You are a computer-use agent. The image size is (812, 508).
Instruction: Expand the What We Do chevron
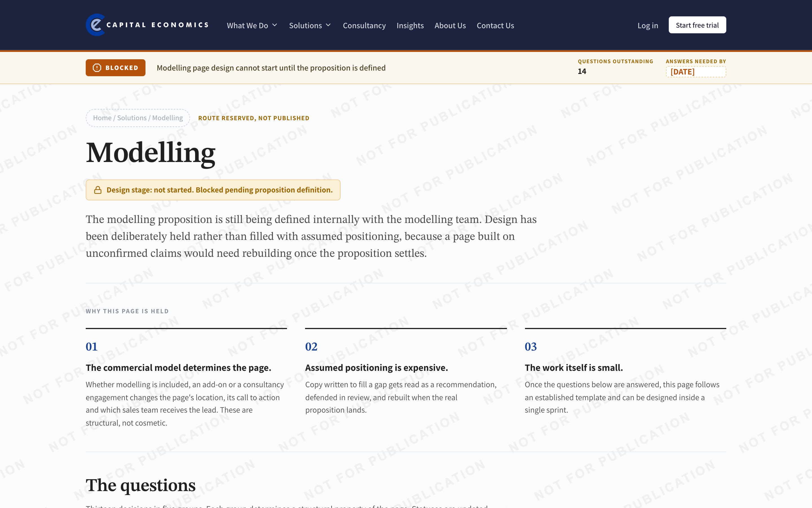point(275,25)
